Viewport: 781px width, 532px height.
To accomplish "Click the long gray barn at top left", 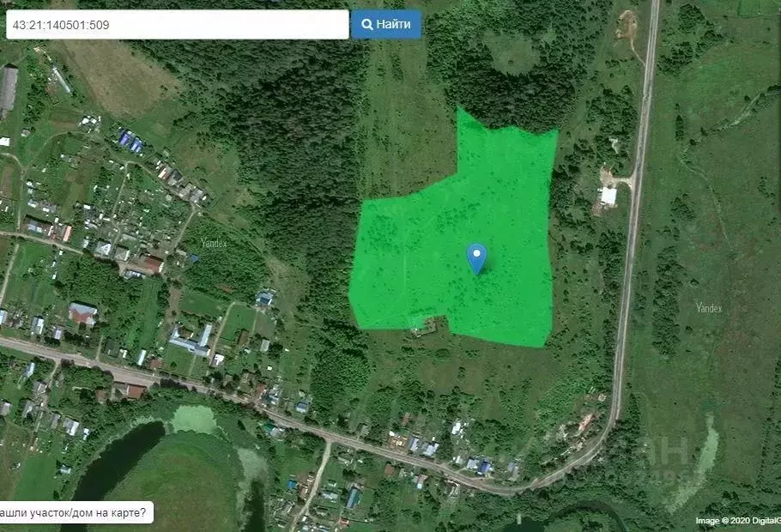I will pos(9,88).
